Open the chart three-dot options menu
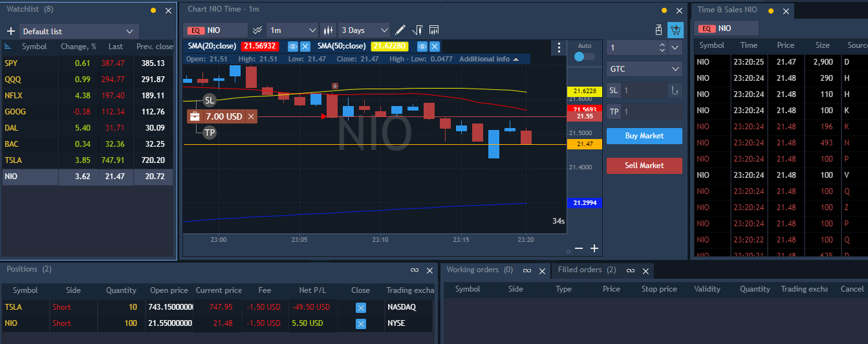The image size is (868, 344). pyautogui.click(x=559, y=48)
